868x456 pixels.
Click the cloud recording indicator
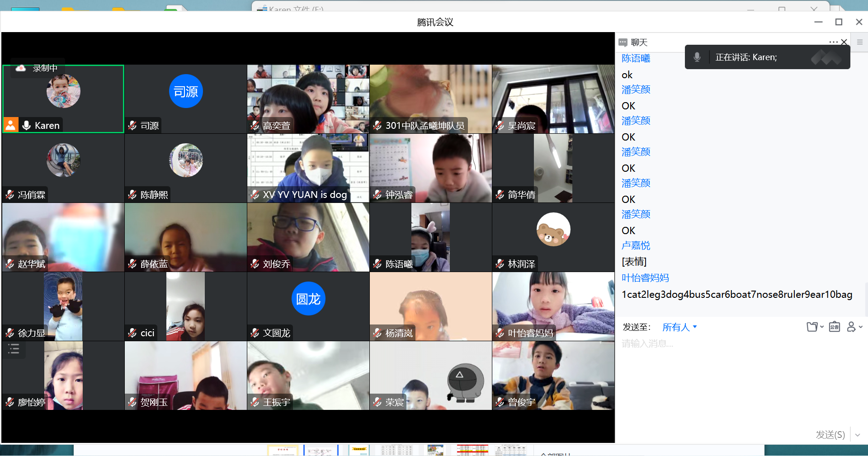pyautogui.click(x=21, y=68)
